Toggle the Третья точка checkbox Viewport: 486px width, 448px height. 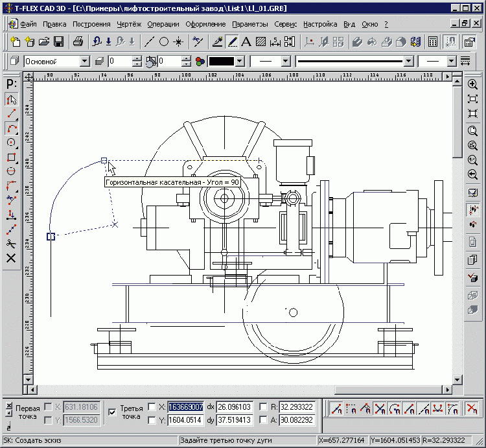click(112, 411)
